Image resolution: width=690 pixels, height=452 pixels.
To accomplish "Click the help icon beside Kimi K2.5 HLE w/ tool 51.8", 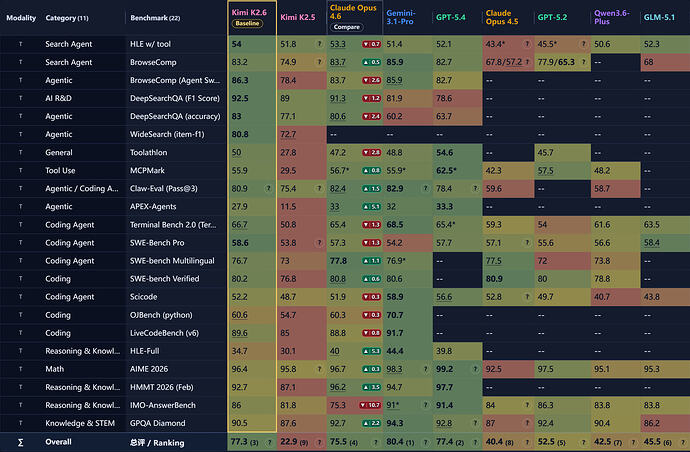I will click(320, 44).
